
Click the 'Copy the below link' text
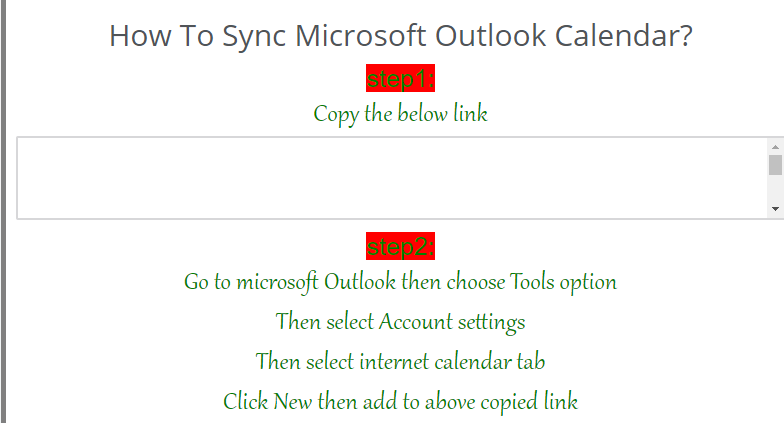click(400, 114)
